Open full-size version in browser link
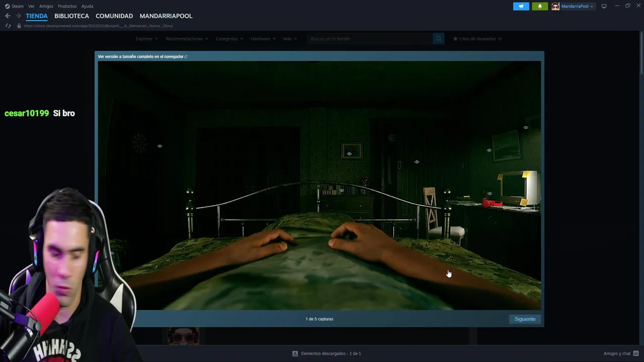The width and height of the screenshot is (644, 362). tap(142, 57)
